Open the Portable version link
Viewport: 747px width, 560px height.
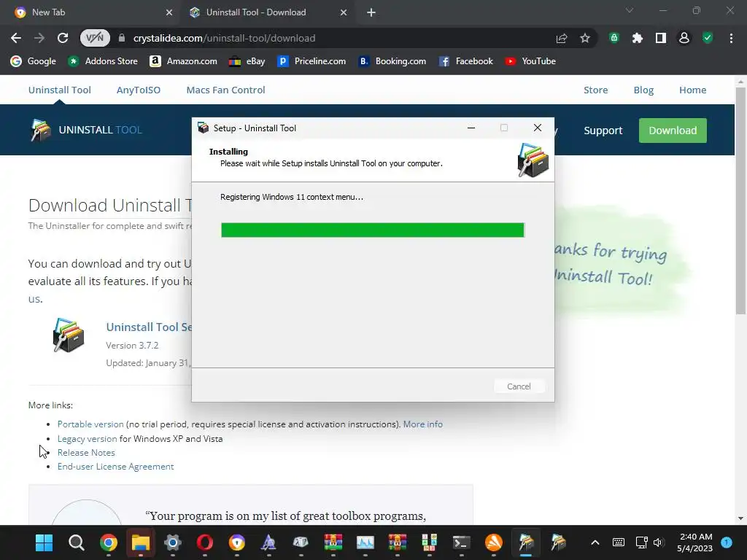90,424
